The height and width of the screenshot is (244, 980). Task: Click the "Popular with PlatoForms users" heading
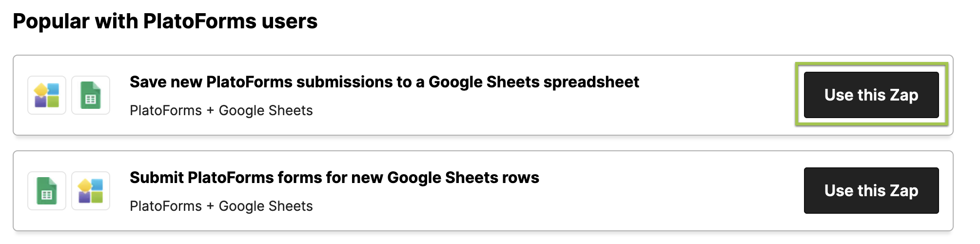tap(165, 21)
